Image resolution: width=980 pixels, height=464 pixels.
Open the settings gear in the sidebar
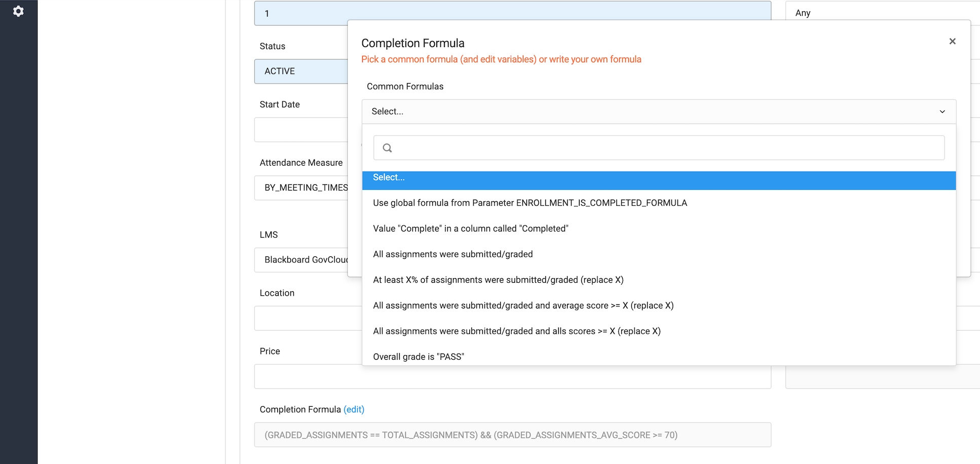pos(19,11)
